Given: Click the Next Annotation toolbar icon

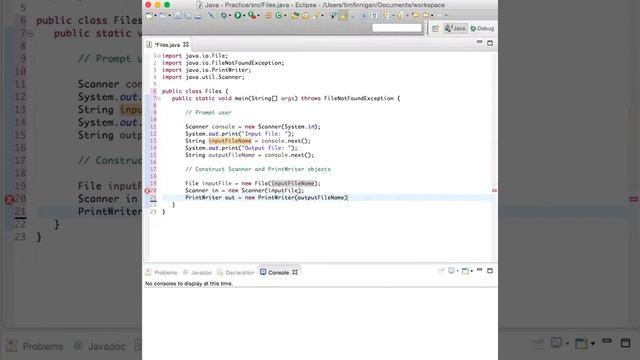Looking at the screenshot, I should point(386,16).
